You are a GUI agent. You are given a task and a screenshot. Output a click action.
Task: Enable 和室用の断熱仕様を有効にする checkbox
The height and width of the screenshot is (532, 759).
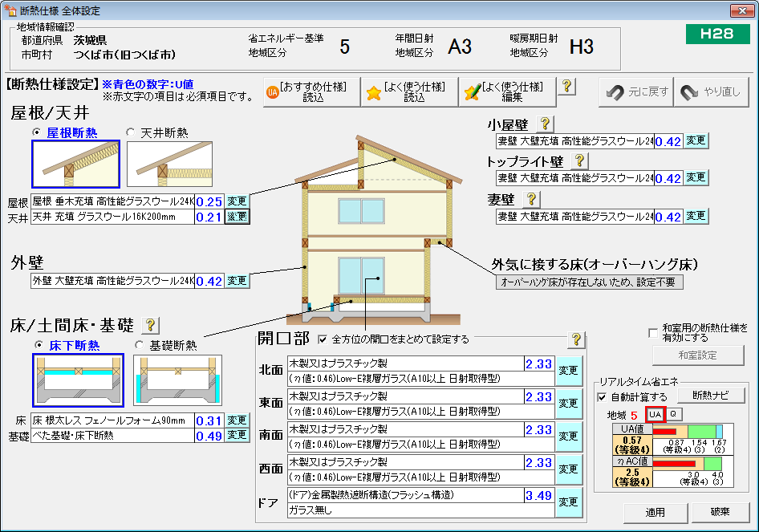tap(653, 333)
